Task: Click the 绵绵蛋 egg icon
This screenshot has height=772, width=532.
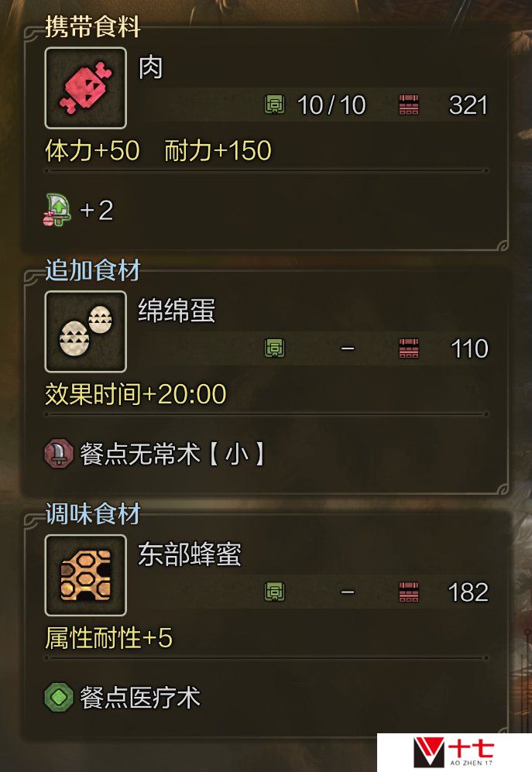Action: (86, 331)
